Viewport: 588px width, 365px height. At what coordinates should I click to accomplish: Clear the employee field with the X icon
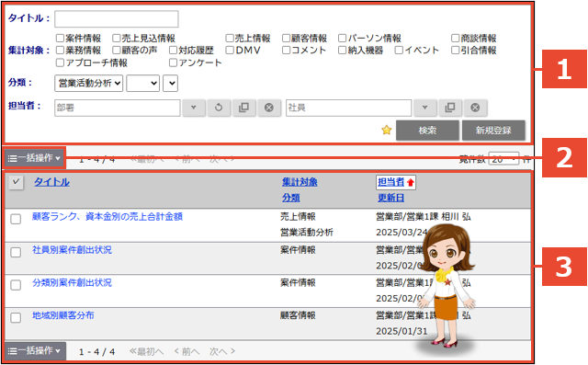coord(475,108)
